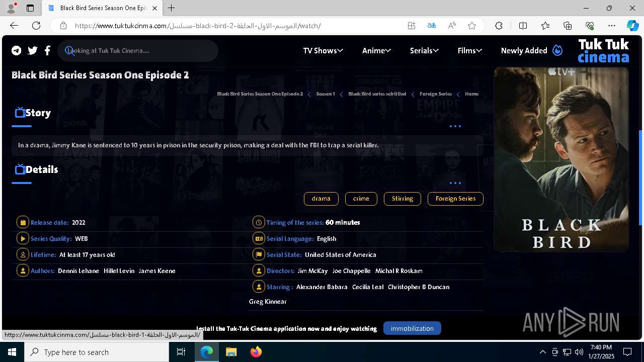The width and height of the screenshot is (644, 362).
Task: Expand the TV Shows dropdown menu
Action: point(323,50)
